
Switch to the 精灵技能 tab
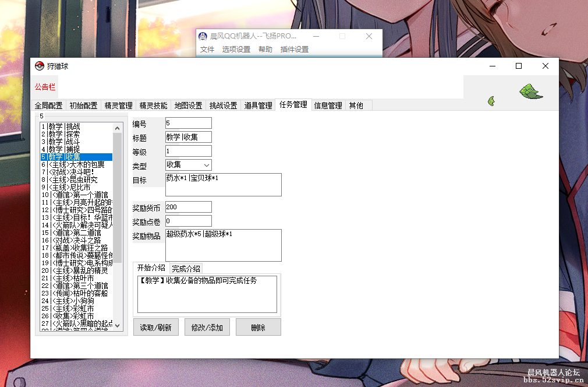(x=154, y=105)
